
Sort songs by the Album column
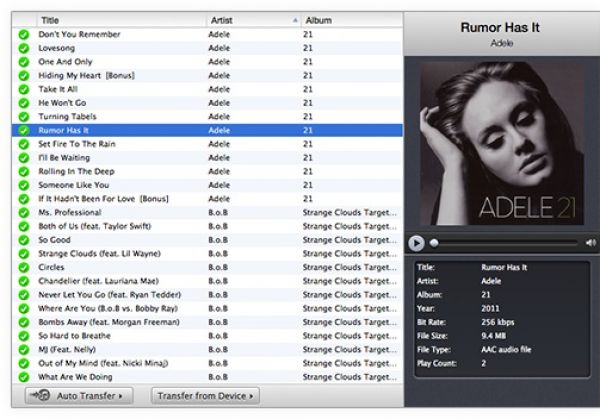click(x=352, y=20)
